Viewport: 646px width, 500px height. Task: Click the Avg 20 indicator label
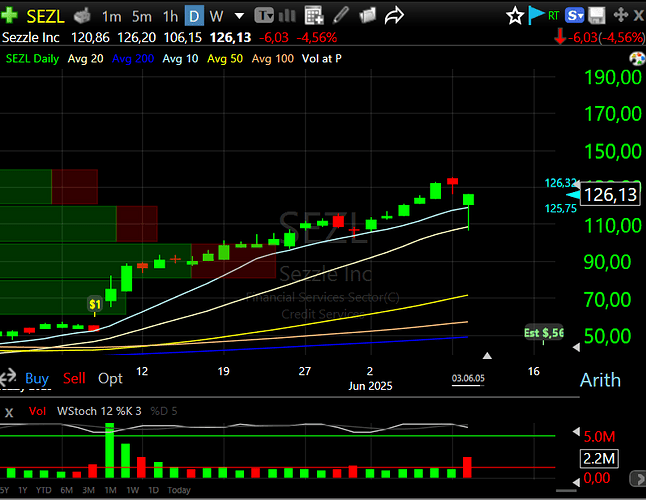tap(85, 59)
